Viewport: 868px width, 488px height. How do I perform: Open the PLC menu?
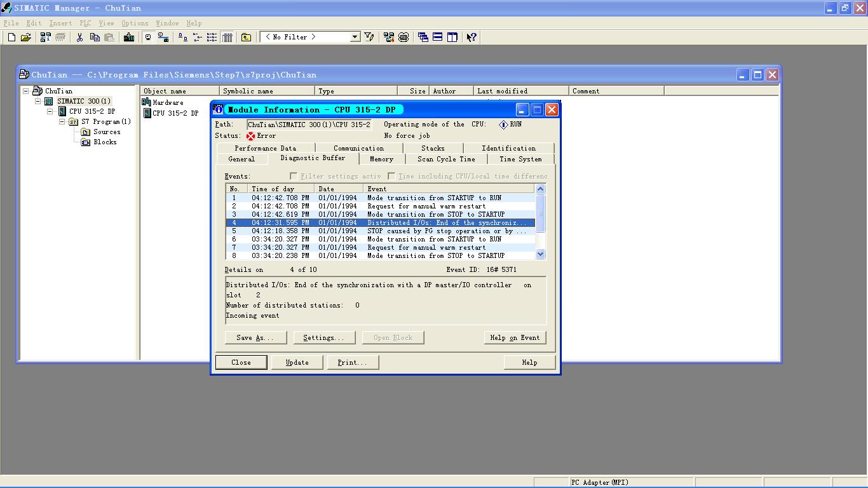click(x=85, y=23)
